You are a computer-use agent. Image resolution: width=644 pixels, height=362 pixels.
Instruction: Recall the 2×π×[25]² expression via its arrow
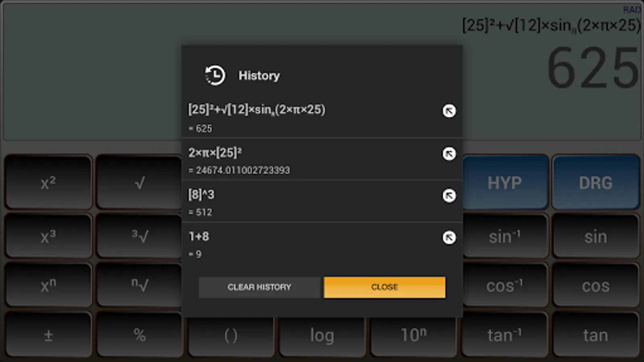449,154
